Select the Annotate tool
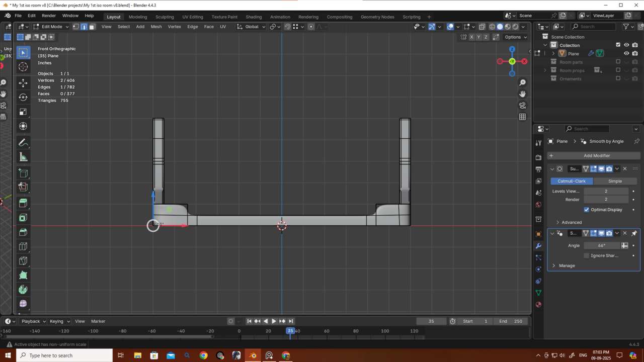The height and width of the screenshot is (362, 644). pos(23,143)
